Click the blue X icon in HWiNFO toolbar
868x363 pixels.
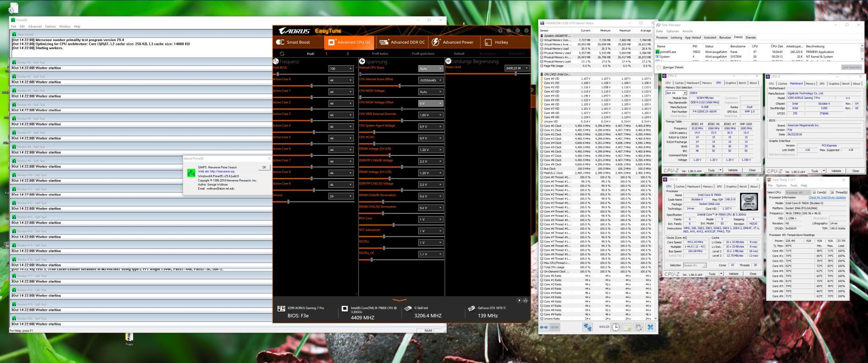tap(651, 327)
